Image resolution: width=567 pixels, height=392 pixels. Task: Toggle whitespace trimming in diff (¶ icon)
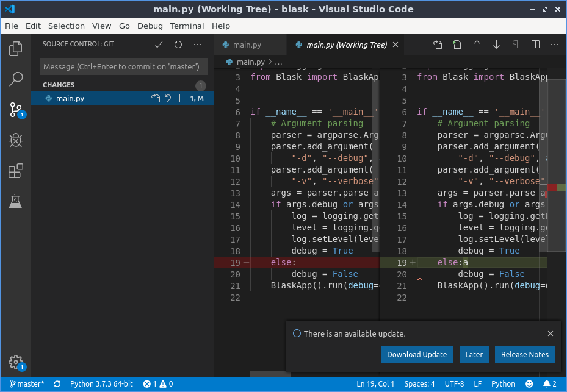tap(516, 45)
